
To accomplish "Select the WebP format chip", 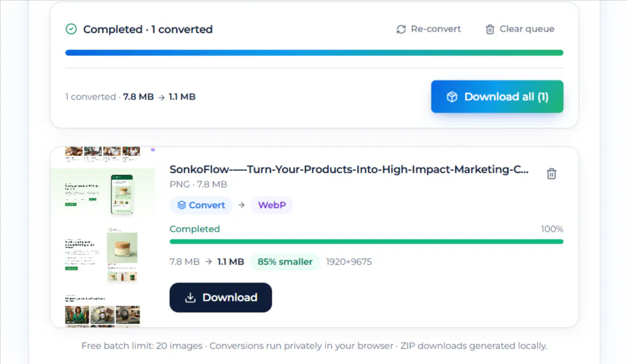I will pos(272,205).
